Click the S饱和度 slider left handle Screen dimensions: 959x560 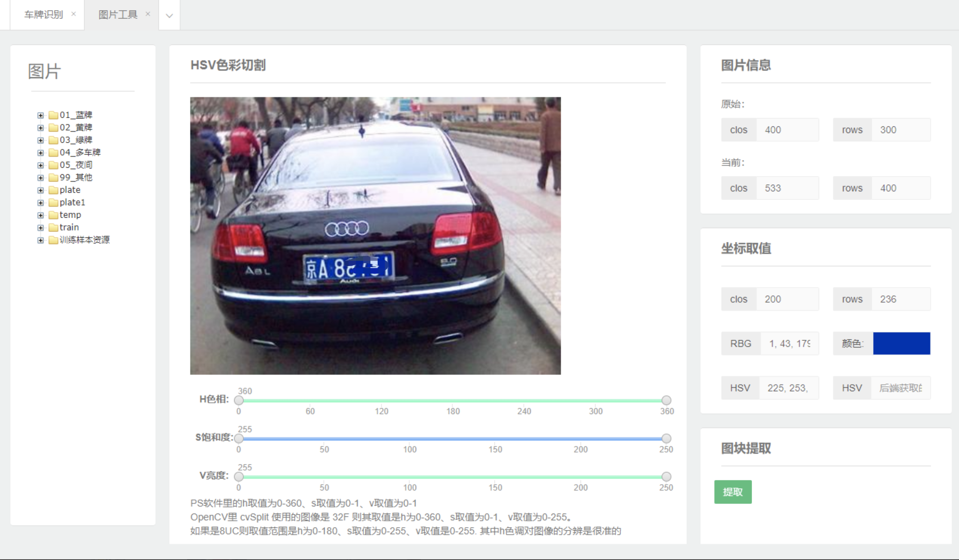click(x=238, y=438)
